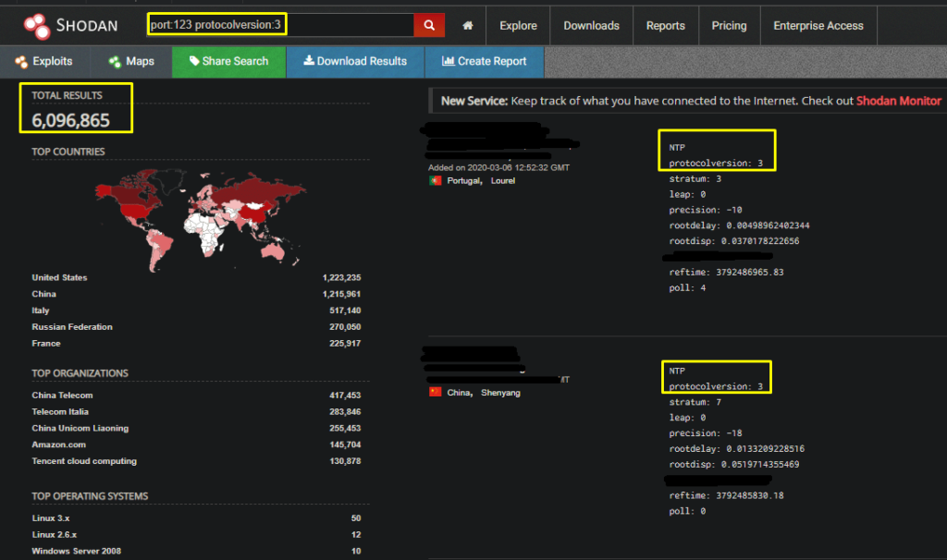Click the China flag icon beside Shenyang
The height and width of the screenshot is (560, 947).
(x=435, y=392)
